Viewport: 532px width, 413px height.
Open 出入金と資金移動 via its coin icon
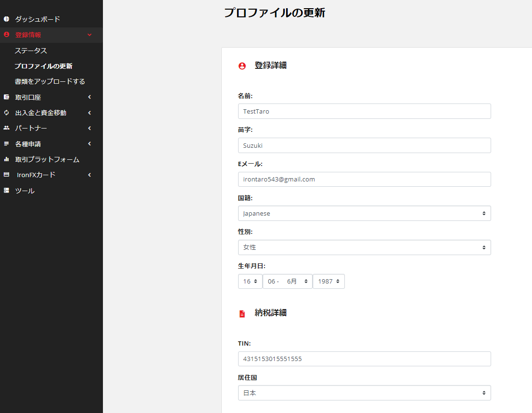point(6,113)
